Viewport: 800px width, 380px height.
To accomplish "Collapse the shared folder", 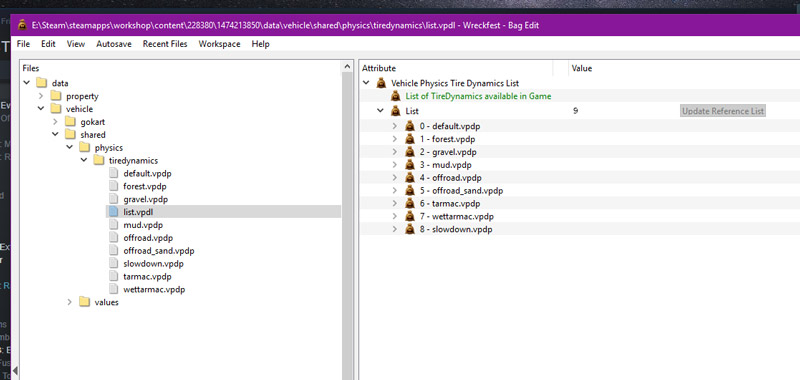I will (x=55, y=135).
